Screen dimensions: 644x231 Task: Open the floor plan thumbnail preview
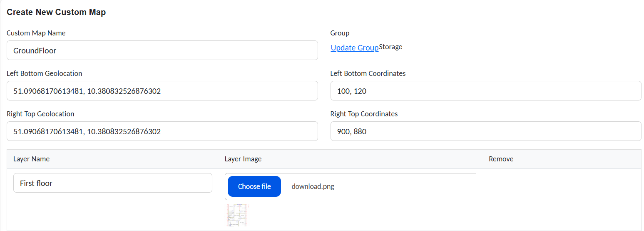pyautogui.click(x=237, y=215)
